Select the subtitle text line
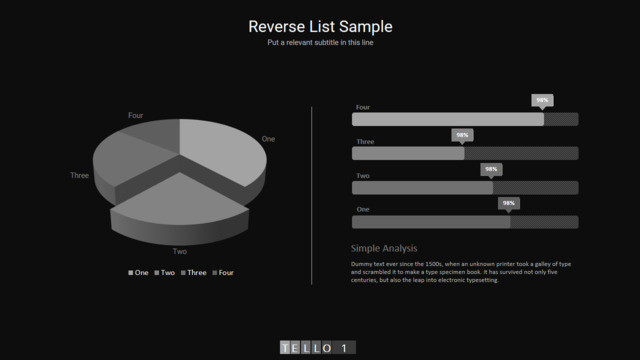 click(320, 42)
